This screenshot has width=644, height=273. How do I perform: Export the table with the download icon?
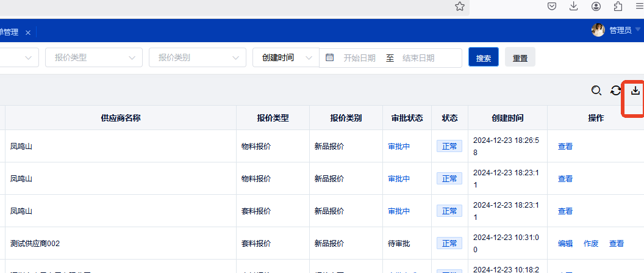(635, 90)
